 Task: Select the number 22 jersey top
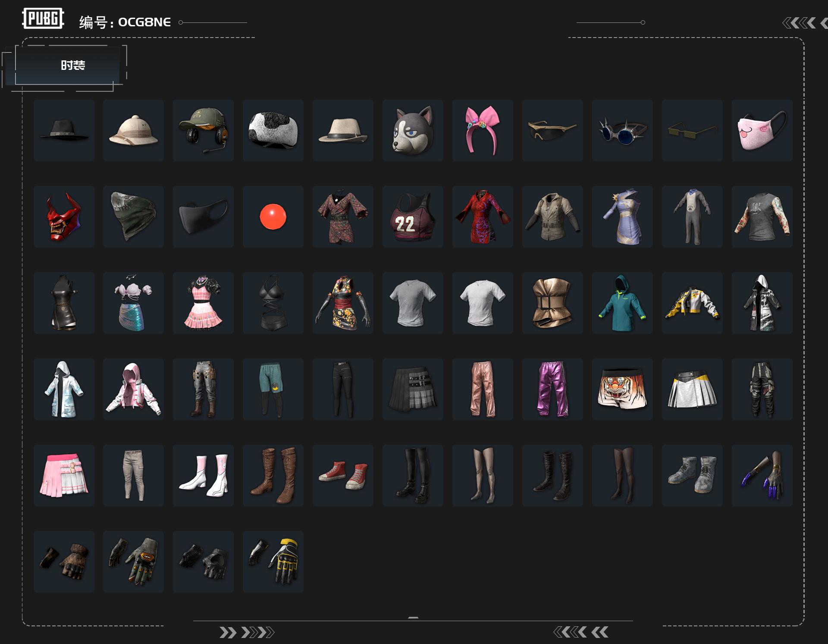413,217
